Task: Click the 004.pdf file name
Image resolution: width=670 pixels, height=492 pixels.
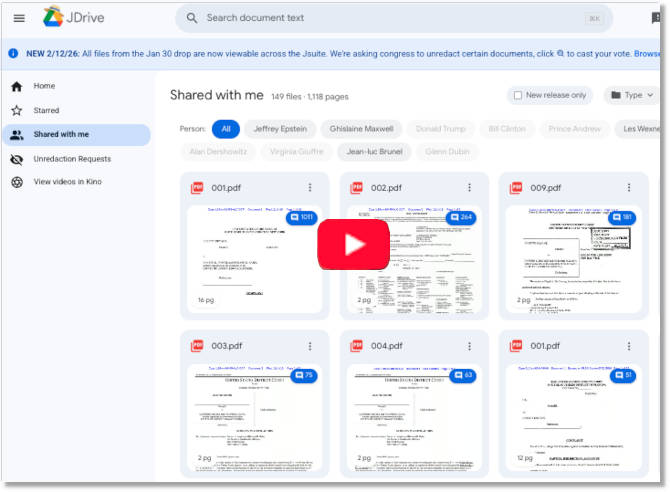Action: click(x=387, y=346)
